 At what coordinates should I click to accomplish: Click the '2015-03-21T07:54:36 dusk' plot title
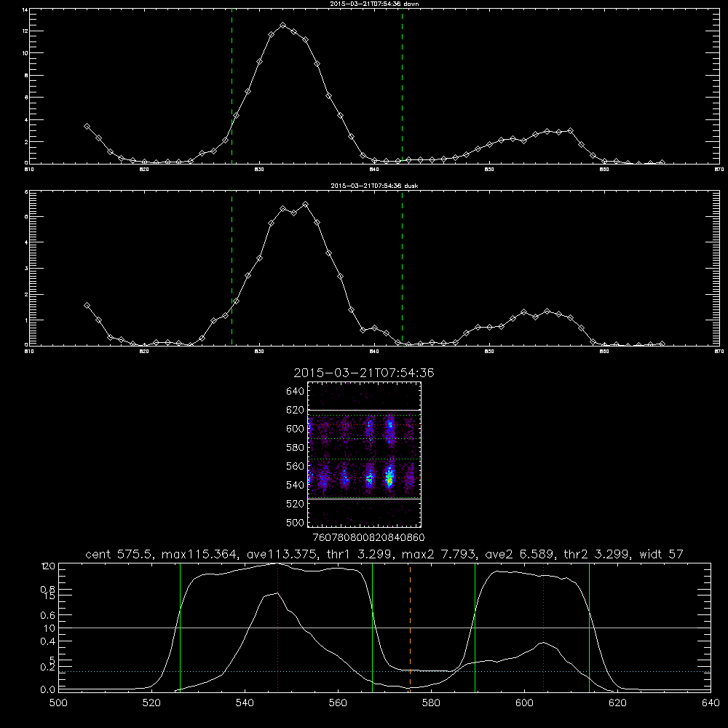pos(374,186)
